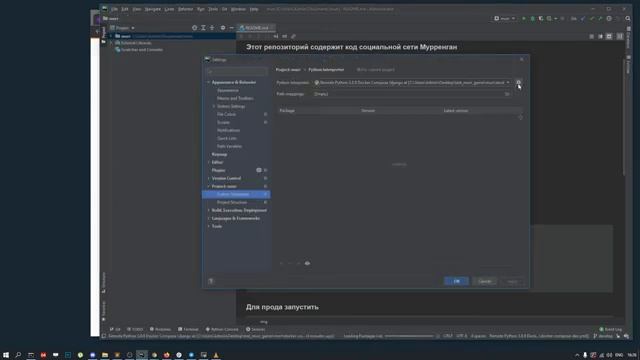Open View menu
Screen dimensions: 640x360
[137, 9]
